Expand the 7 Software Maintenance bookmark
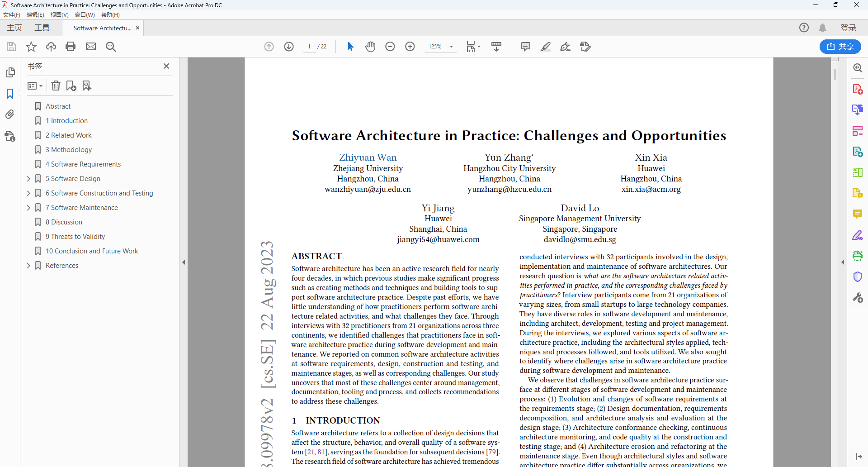The image size is (868, 467). (28, 208)
